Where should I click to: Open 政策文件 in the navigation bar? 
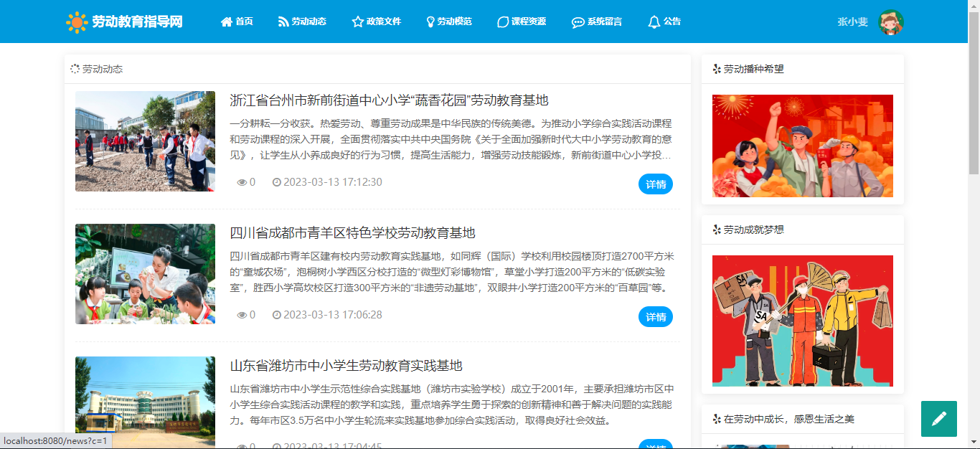[x=376, y=22]
